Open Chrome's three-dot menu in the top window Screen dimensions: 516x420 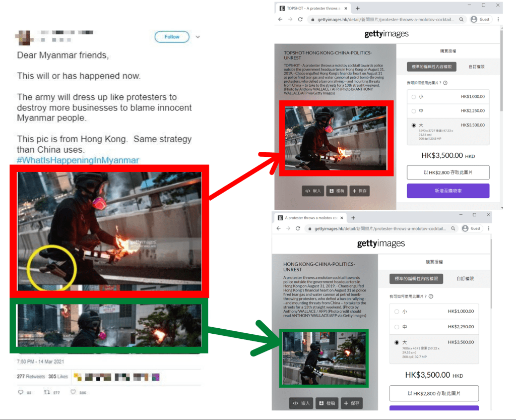pos(497,19)
